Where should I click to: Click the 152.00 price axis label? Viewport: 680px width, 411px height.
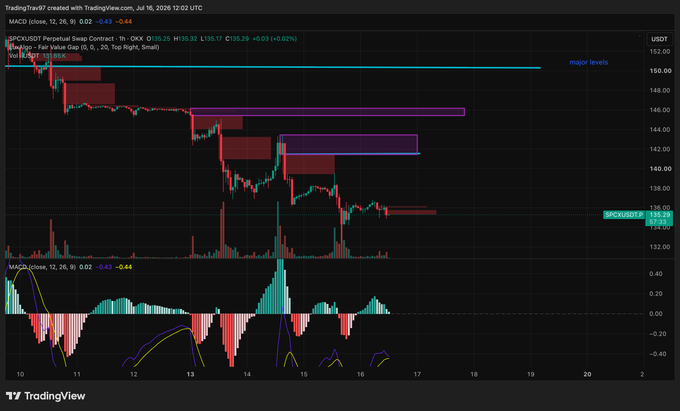[660, 51]
